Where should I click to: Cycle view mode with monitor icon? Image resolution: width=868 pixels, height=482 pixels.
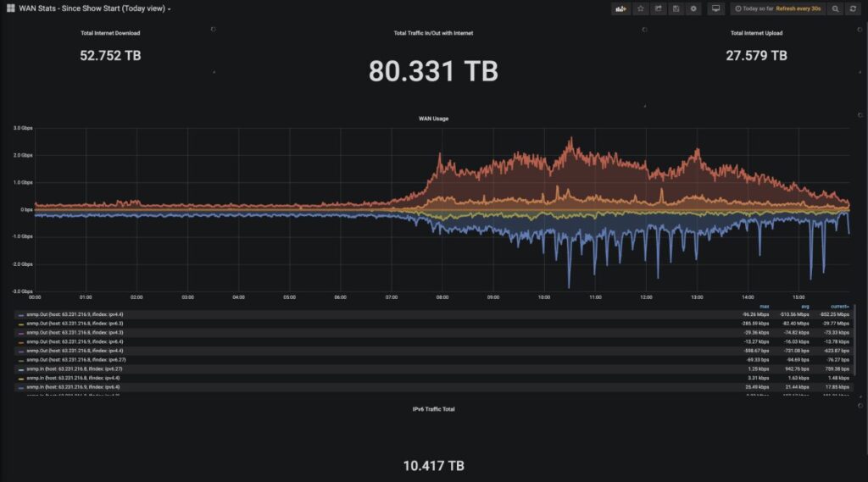715,8
